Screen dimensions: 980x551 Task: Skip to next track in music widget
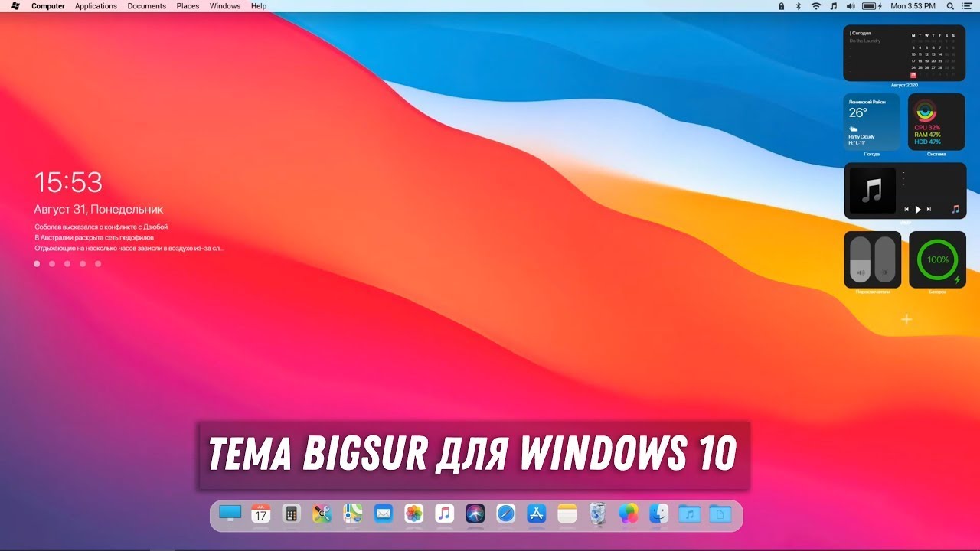coord(929,209)
